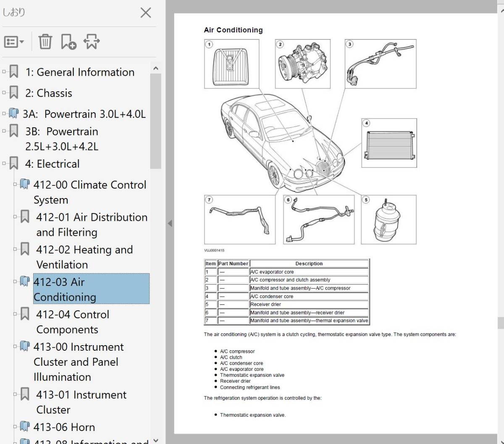The width and height of the screenshot is (504, 444).
Task: Close the しおり bookmarks panel
Action: (x=146, y=13)
